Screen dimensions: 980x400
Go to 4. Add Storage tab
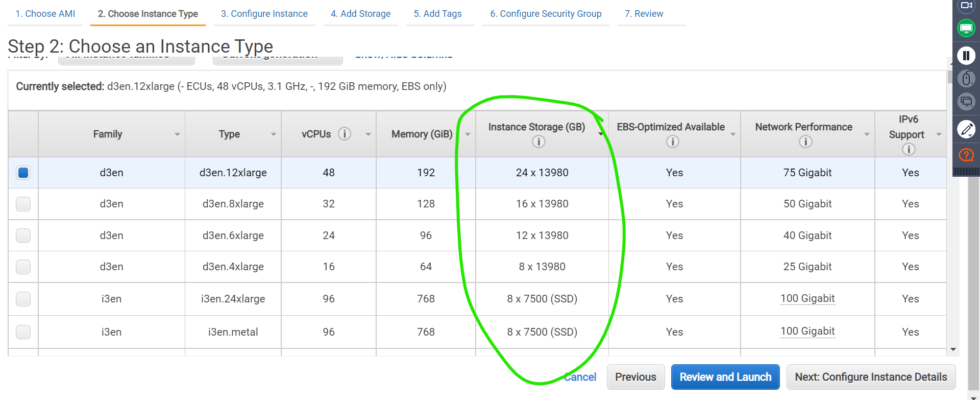tap(360, 14)
